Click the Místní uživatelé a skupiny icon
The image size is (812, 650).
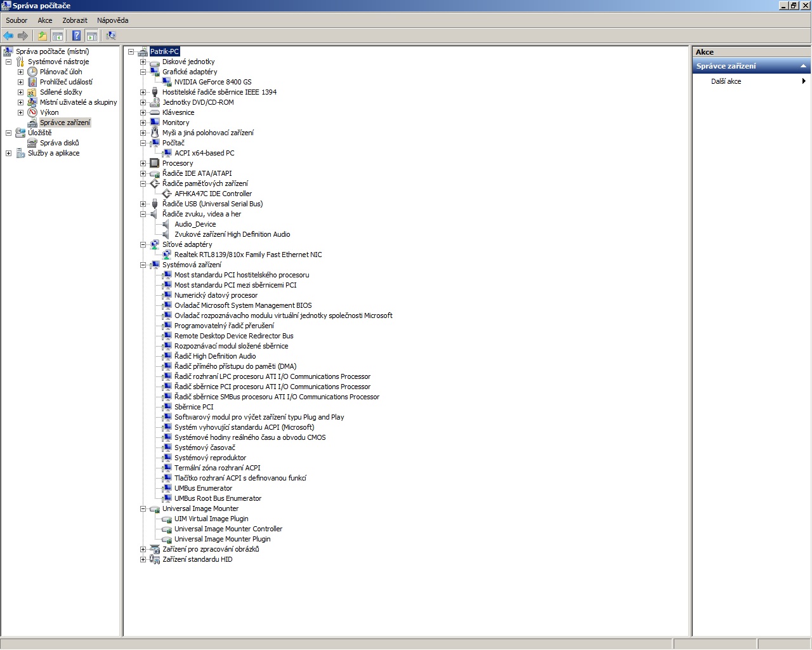(x=32, y=102)
